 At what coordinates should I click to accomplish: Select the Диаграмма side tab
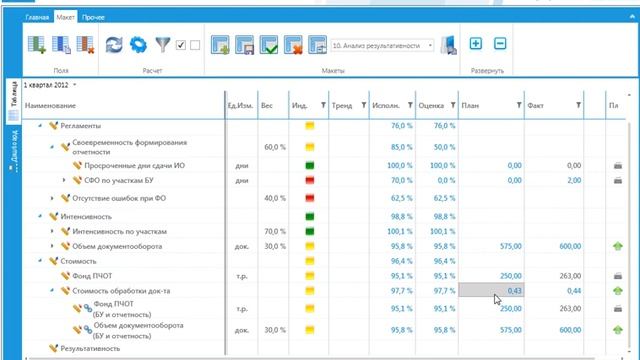(x=13, y=150)
